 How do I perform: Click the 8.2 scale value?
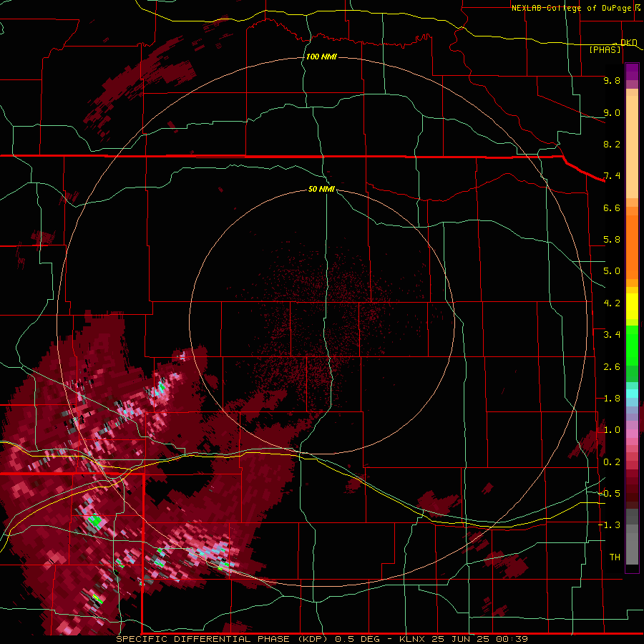pos(612,144)
